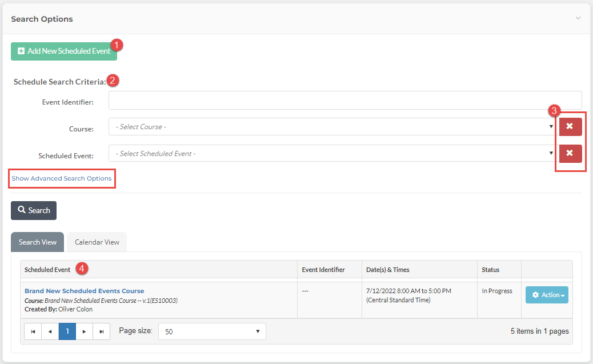Screen dimensions: 593x364
Task: Expand the Action menu in the results row
Action: [x=547, y=295]
